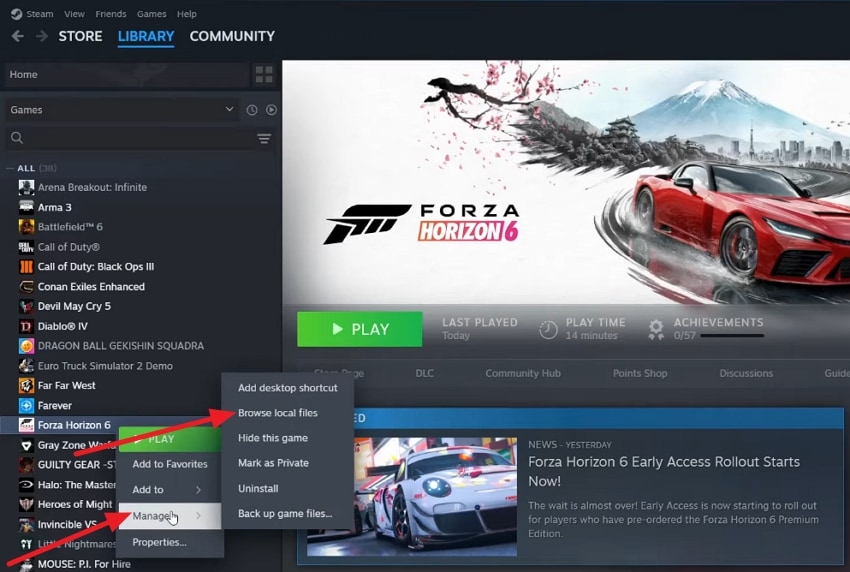Open the Steam menu

(40, 14)
